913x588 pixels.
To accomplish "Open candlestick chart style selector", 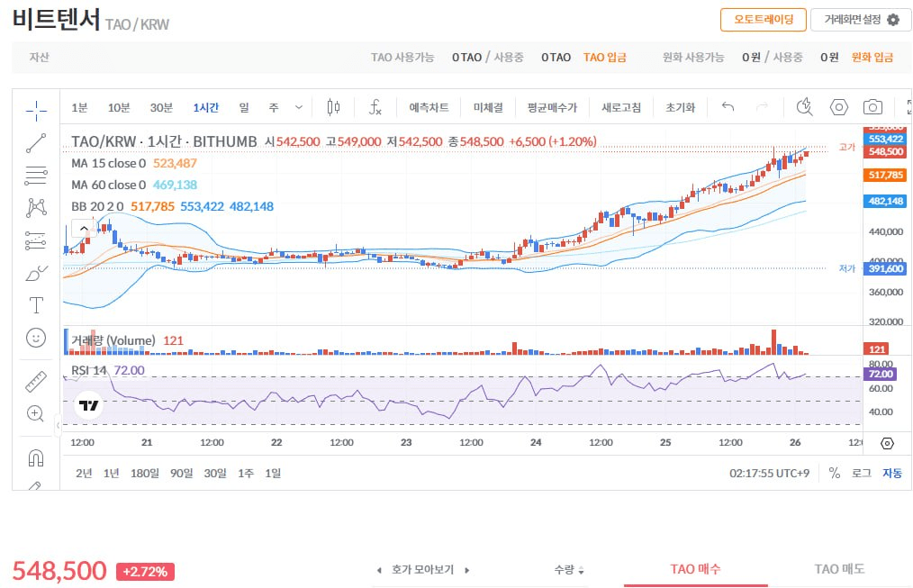I will (333, 108).
